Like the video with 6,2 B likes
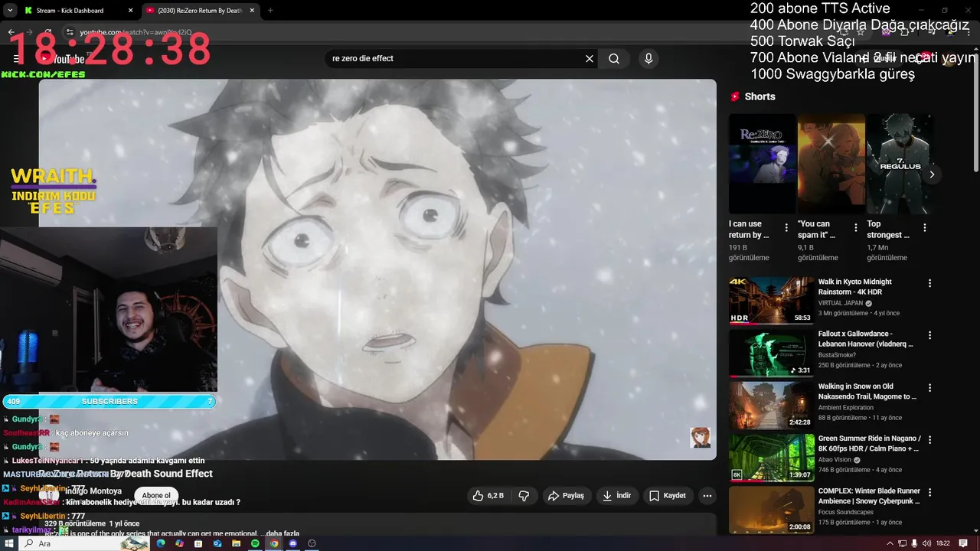 click(488, 496)
